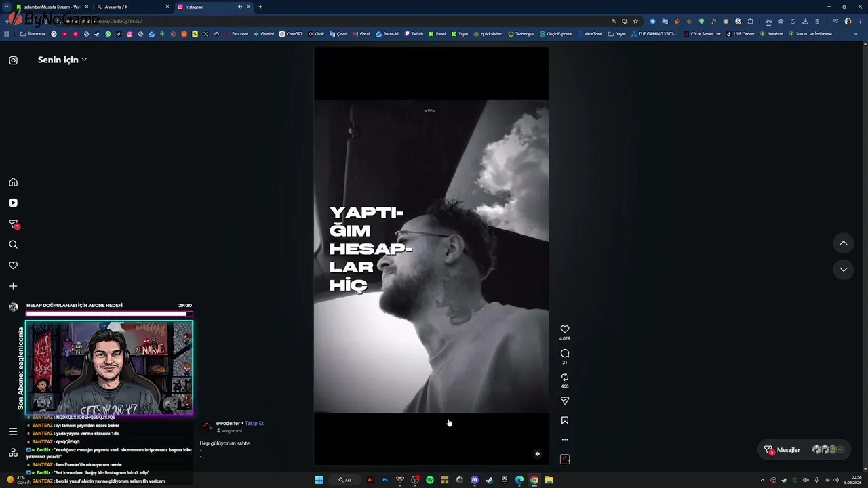Image resolution: width=868 pixels, height=488 pixels.
Task: Repost the reel
Action: click(565, 377)
